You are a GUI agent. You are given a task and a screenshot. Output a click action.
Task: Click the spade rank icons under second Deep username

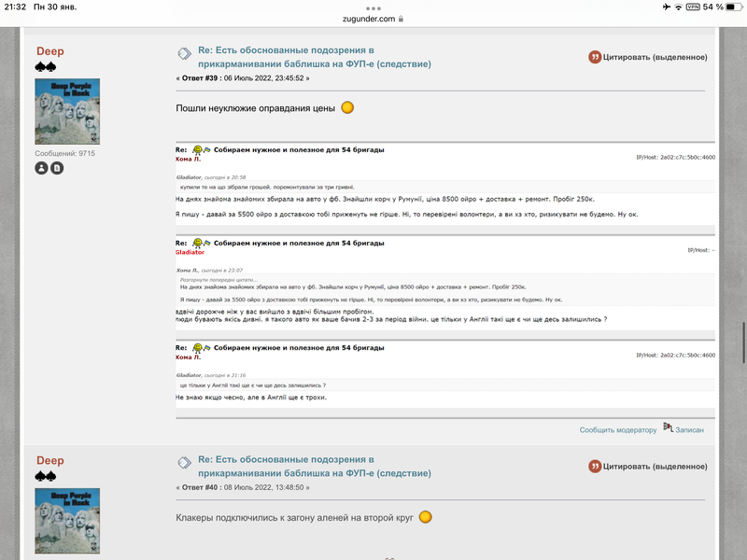click(45, 476)
